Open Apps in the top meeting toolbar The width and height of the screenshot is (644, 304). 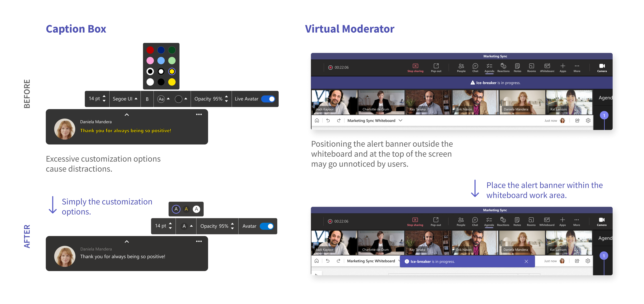[x=563, y=68]
